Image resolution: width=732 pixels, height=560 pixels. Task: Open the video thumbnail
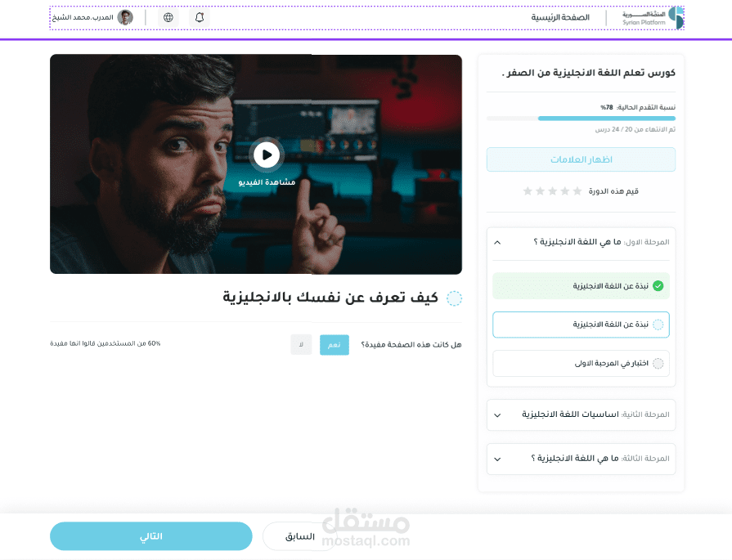[x=256, y=164]
